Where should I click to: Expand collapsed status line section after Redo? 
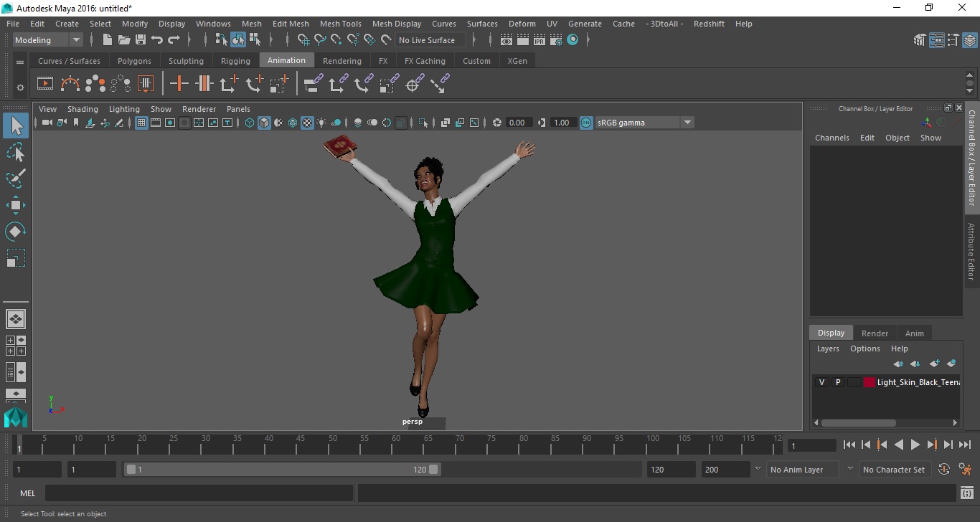pos(189,40)
